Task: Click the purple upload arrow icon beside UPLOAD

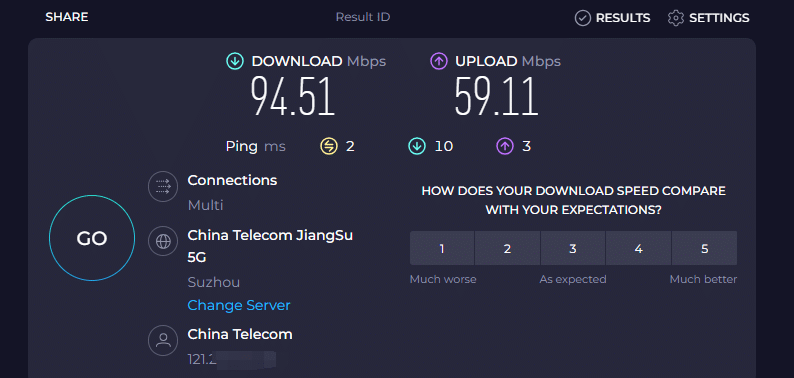Action: [439, 62]
